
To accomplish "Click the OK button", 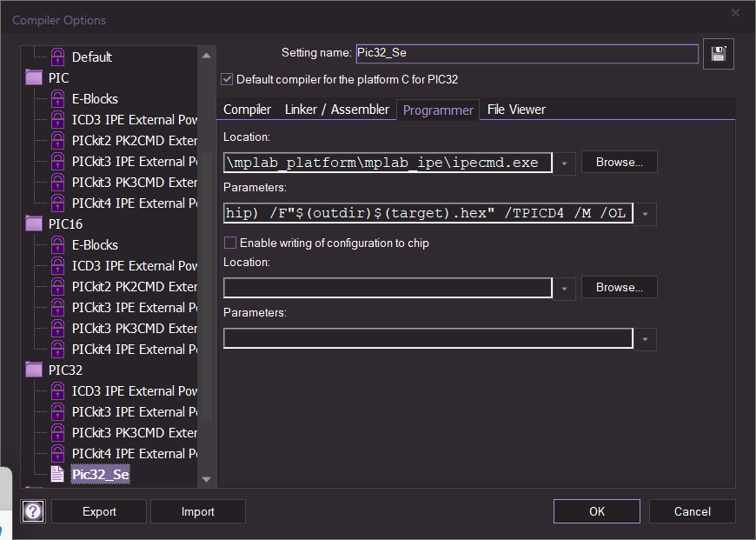I will 596,511.
